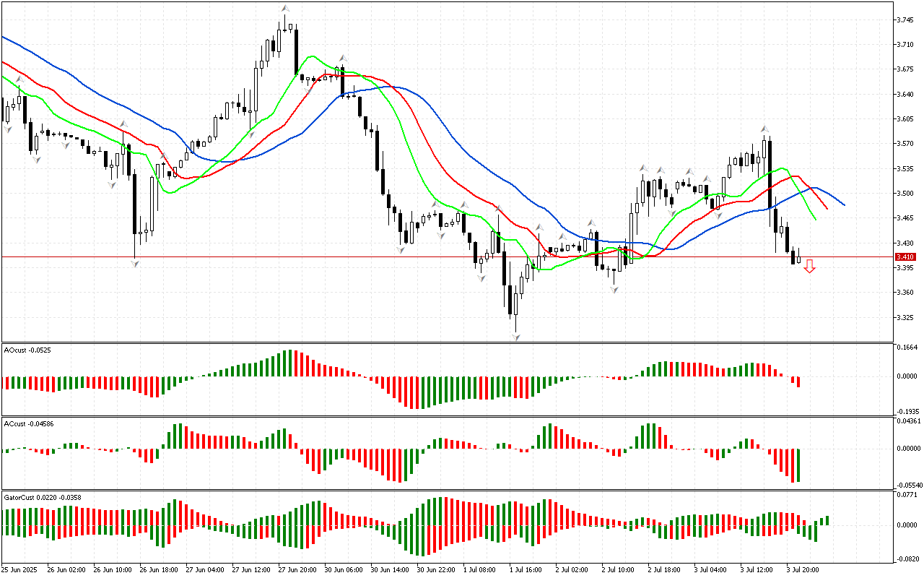Viewport: 924px width, 578px height.
Task: Click the fractal arrow below the 26 Jun 18:00 low
Action: [135, 264]
